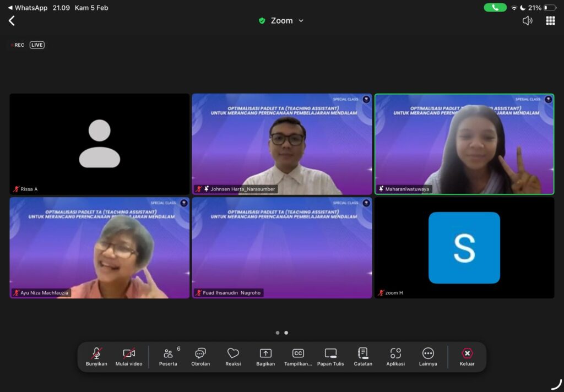Open the Peserta participants list

(x=168, y=357)
